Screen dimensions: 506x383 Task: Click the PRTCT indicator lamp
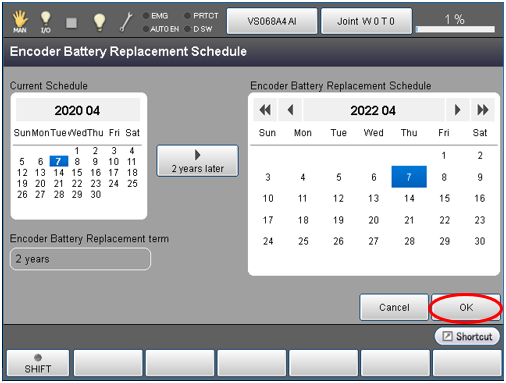coord(187,16)
